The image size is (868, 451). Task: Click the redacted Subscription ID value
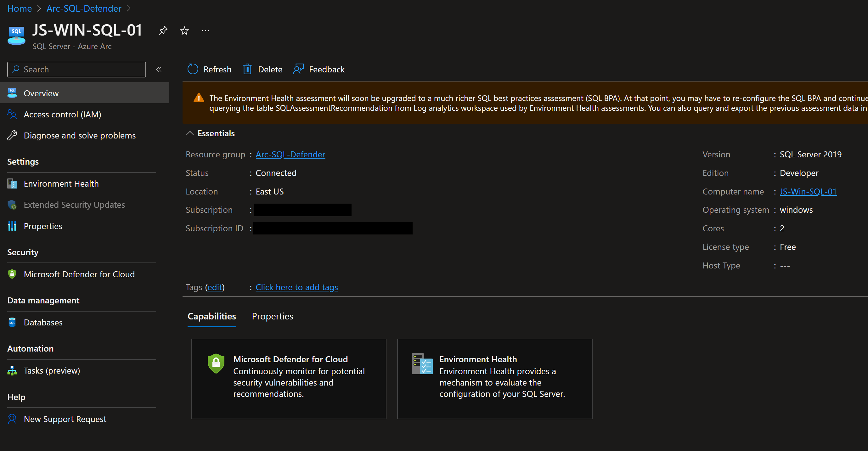coord(333,228)
